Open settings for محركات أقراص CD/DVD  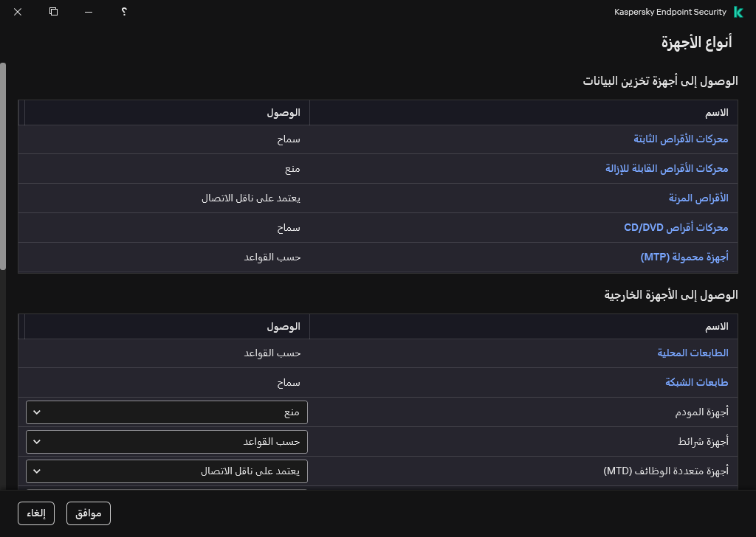coord(677,227)
